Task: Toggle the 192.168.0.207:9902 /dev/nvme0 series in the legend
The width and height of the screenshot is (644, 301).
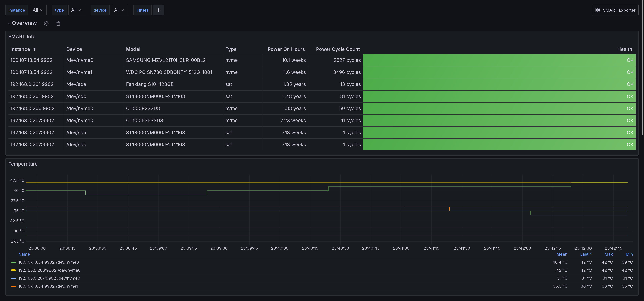Action: (49, 278)
